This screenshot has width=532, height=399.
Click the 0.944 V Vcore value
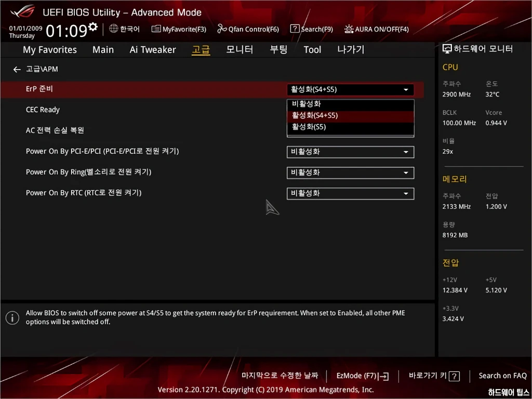pos(496,123)
